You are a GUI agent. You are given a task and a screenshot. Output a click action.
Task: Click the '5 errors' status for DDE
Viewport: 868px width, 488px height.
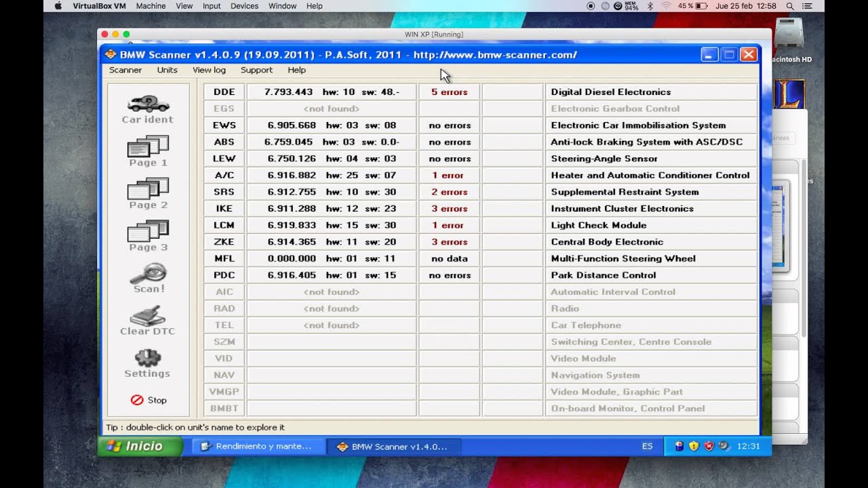pyautogui.click(x=449, y=92)
